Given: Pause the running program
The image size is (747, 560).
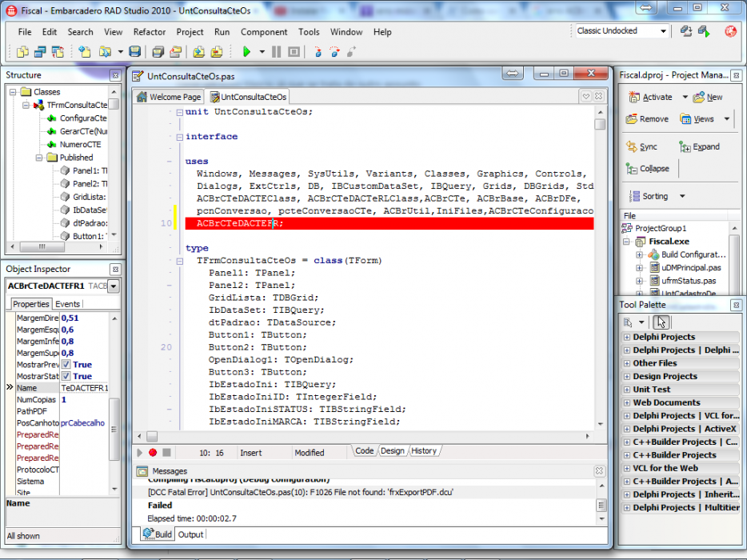Looking at the screenshot, I should coord(276,51).
